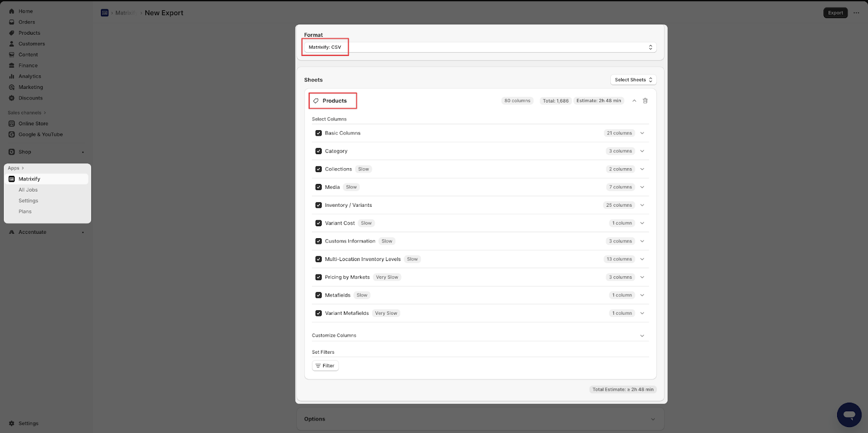The width and height of the screenshot is (868, 433).
Task: Disable the Variant Metafields checkbox
Action: coord(318,313)
